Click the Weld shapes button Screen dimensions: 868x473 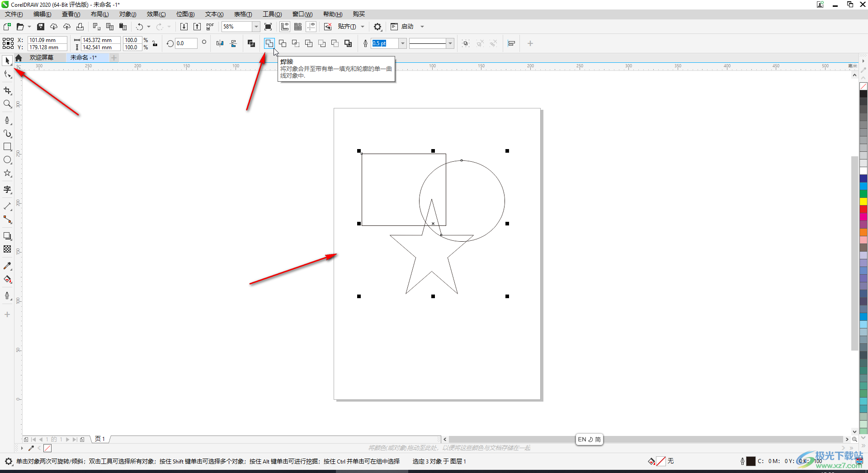269,43
